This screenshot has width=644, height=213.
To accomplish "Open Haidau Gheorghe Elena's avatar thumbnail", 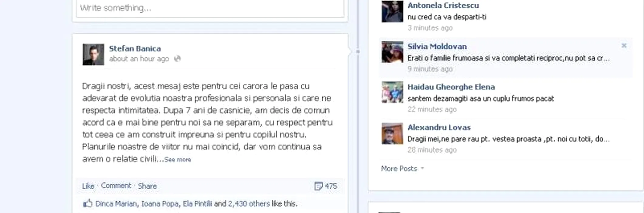I will pos(392,93).
